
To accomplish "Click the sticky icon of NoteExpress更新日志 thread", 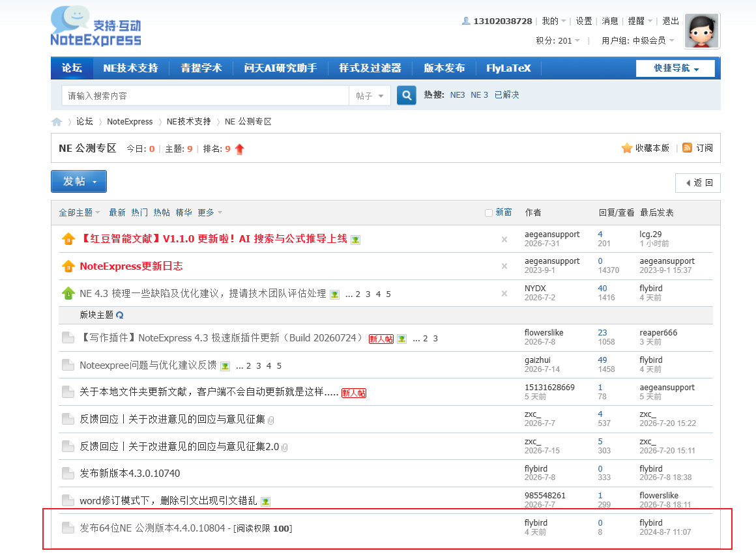I will point(68,266).
